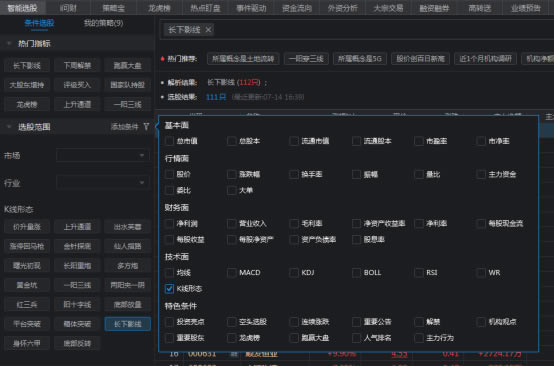
Task: Remove the 长下影线 condition tag
Action: click(x=208, y=30)
